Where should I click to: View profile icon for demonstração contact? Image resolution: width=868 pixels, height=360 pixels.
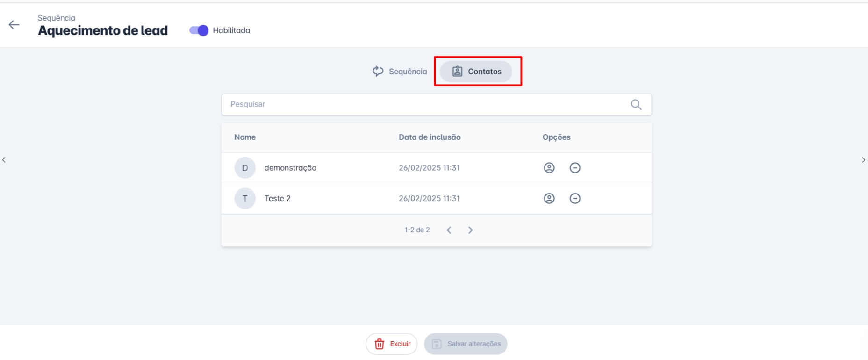(x=549, y=168)
